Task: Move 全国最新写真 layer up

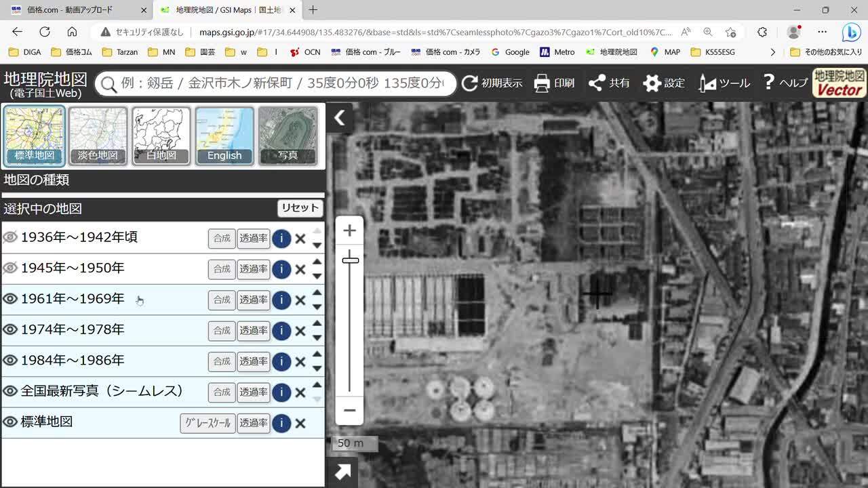Action: click(x=317, y=385)
